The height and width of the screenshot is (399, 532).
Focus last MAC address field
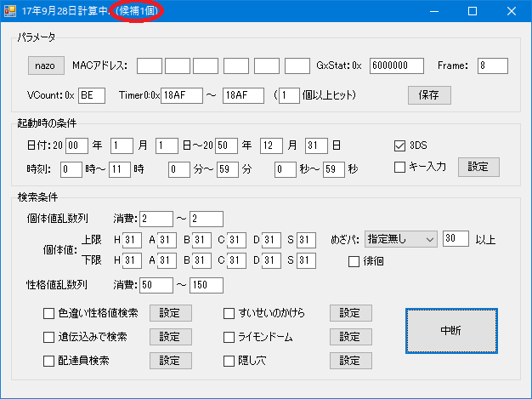click(297, 66)
